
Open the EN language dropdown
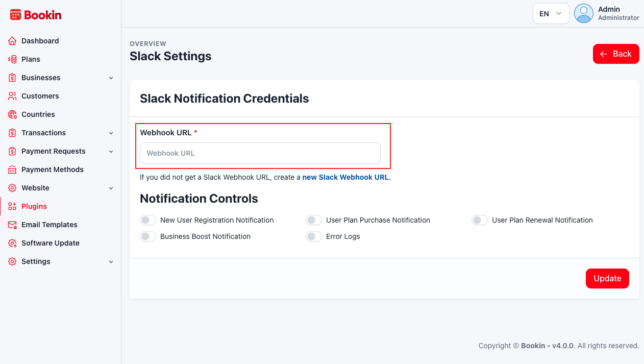point(551,14)
